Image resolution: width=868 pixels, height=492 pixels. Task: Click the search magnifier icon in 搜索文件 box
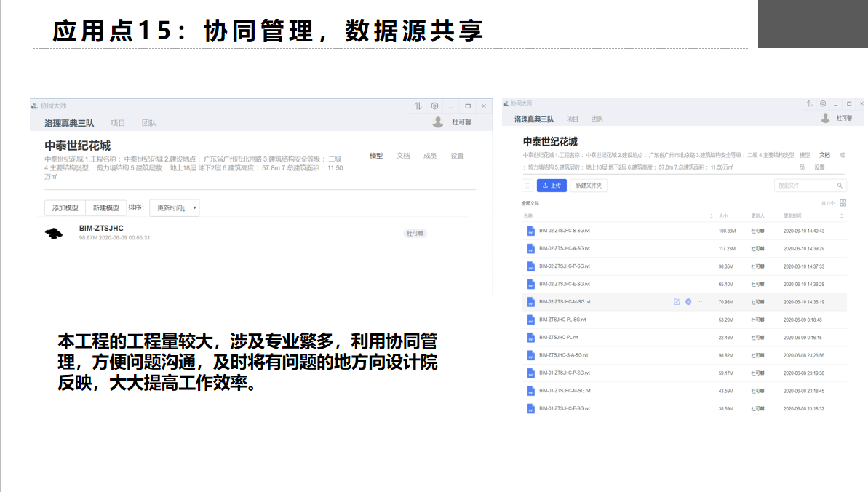(x=840, y=186)
